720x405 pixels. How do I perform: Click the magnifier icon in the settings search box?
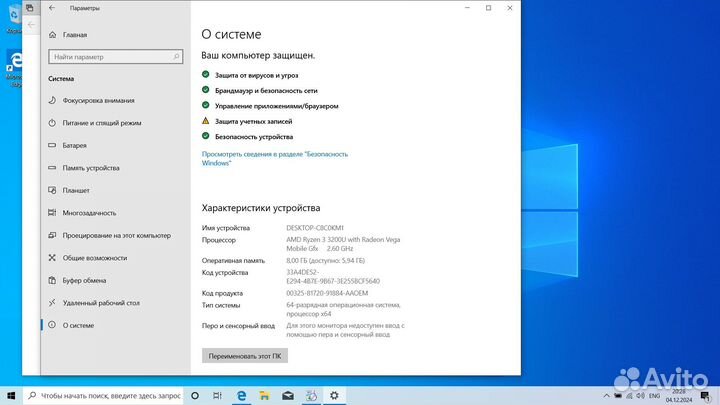176,57
